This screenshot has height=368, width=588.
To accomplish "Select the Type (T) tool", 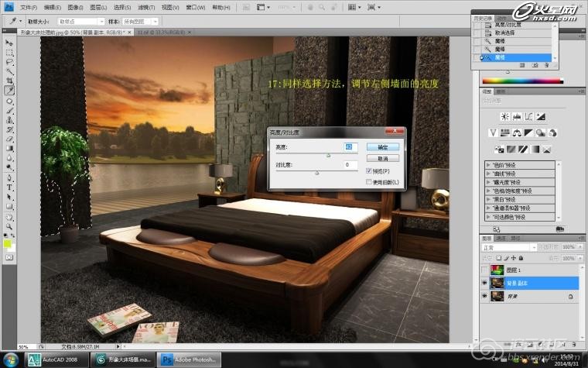I will click(9, 187).
